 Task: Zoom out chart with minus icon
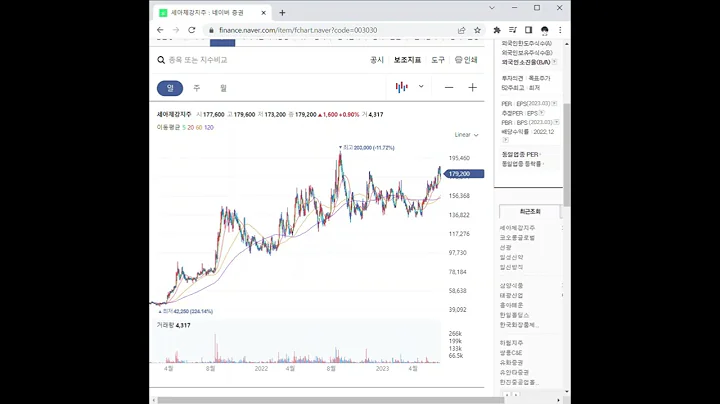pyautogui.click(x=449, y=87)
